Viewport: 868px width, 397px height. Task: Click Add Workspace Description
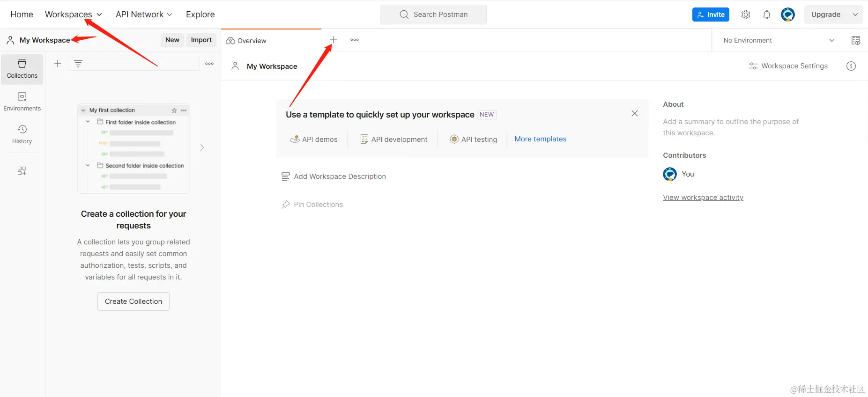click(334, 176)
